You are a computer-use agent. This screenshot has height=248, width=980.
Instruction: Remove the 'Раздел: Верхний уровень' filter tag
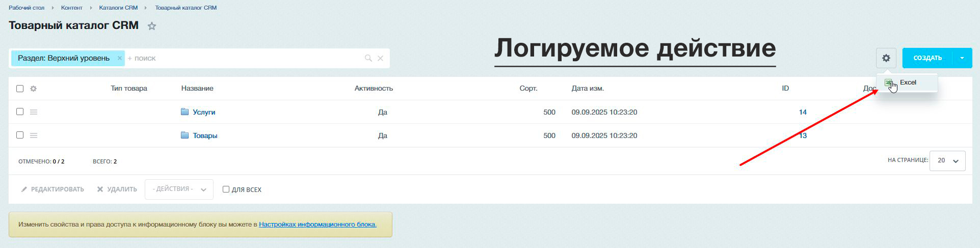120,58
